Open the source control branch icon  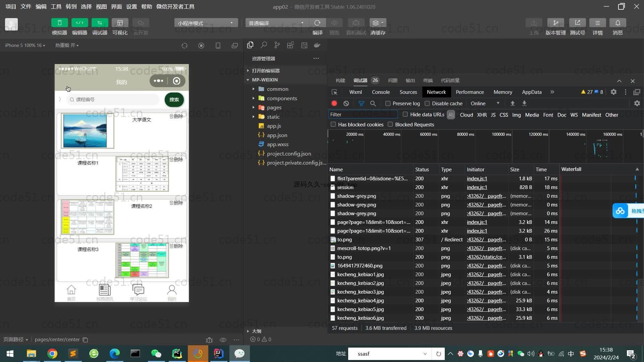[x=277, y=45]
